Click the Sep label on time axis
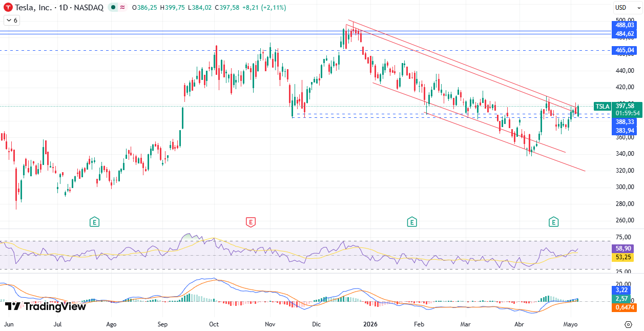The width and height of the screenshot is (644, 331). (x=163, y=324)
